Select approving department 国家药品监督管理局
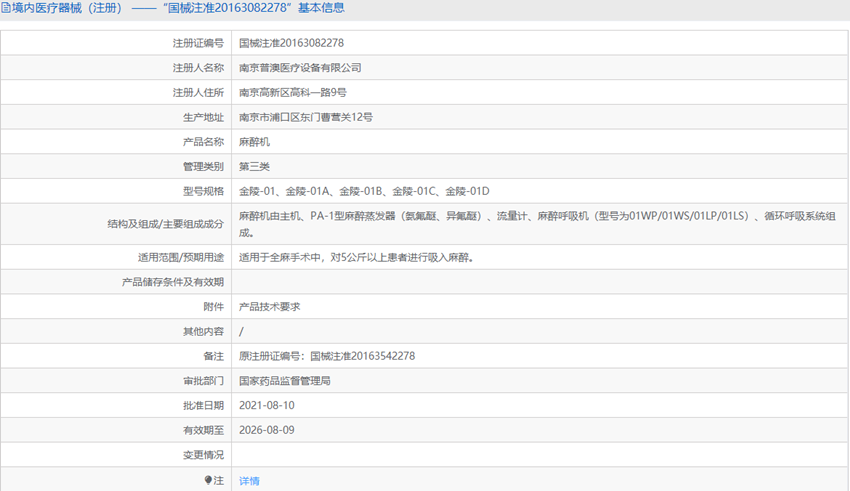This screenshot has width=850, height=491. (x=285, y=381)
